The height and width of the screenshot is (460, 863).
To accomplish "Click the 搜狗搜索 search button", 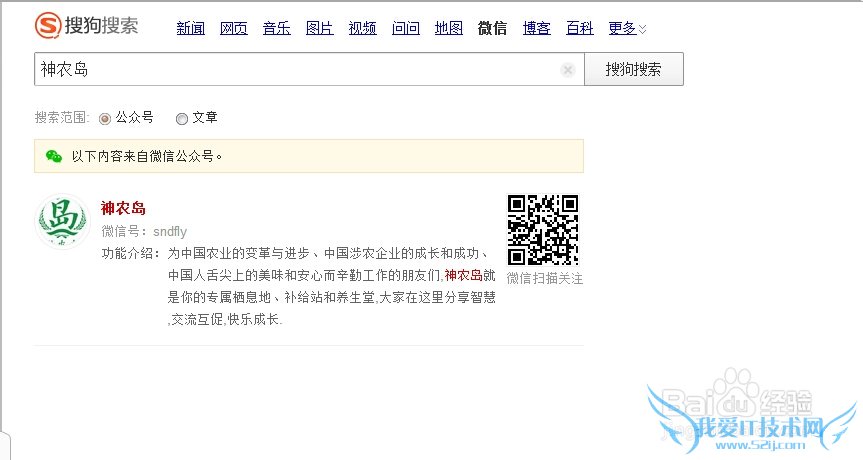I will pos(633,69).
